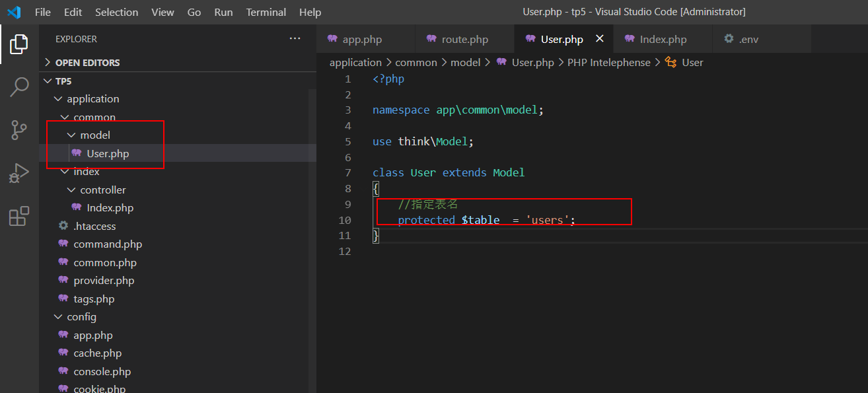The image size is (868, 393).
Task: Click the 'users' string in the code
Action: (x=548, y=220)
